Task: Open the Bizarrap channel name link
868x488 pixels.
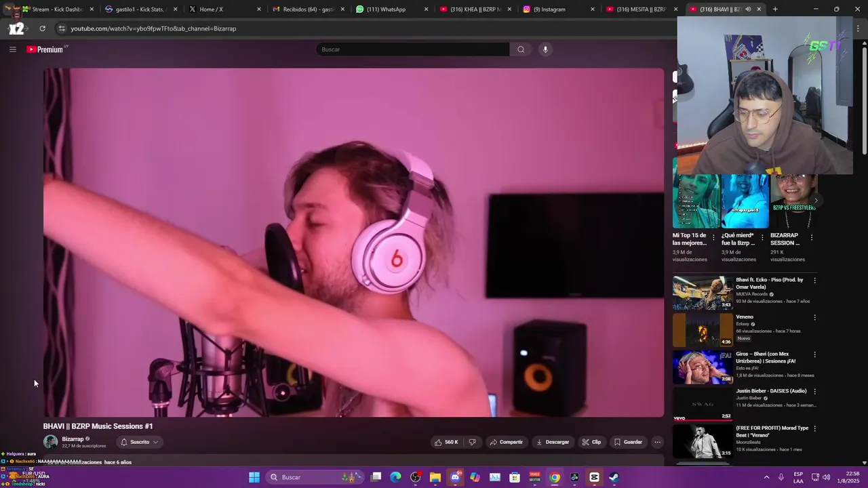Action: pos(73,439)
